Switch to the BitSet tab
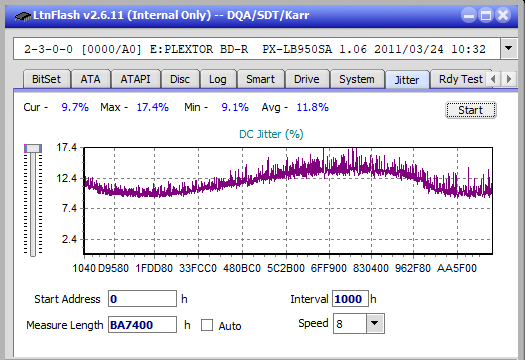The image size is (525, 360). (x=46, y=79)
